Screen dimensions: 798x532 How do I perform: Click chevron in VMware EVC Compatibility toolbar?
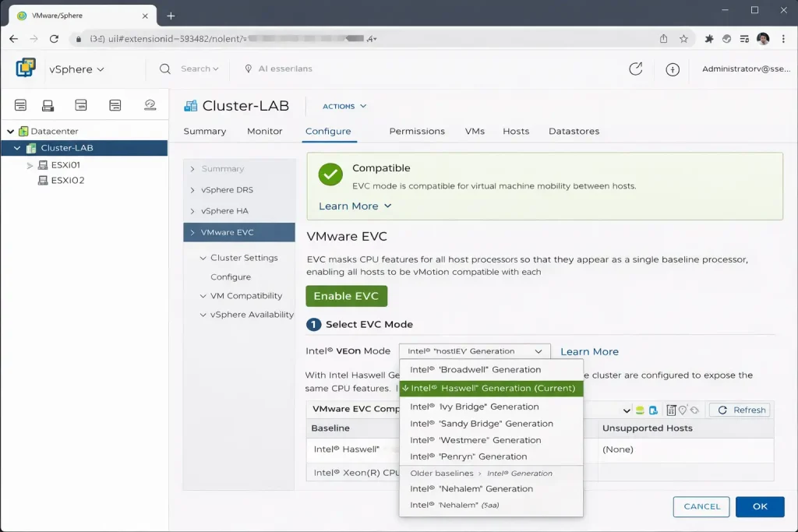(627, 410)
